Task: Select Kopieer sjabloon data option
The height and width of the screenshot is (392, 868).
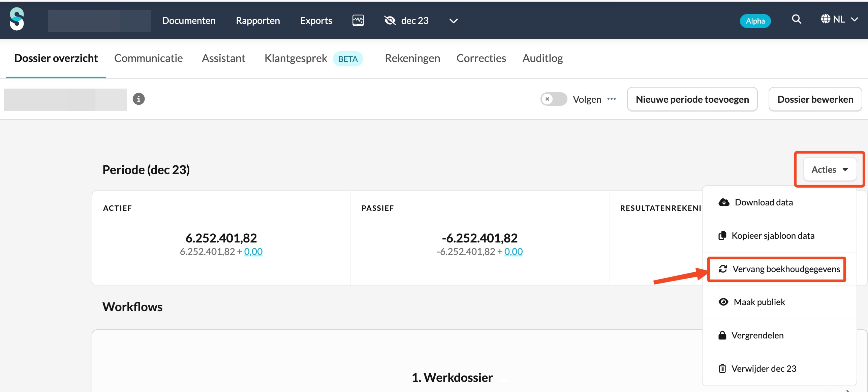Action: point(773,236)
